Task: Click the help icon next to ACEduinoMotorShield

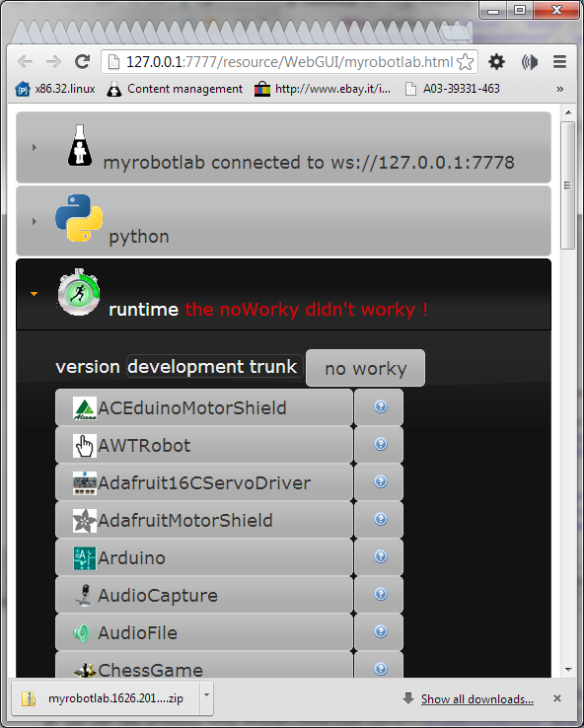Action: (x=380, y=406)
